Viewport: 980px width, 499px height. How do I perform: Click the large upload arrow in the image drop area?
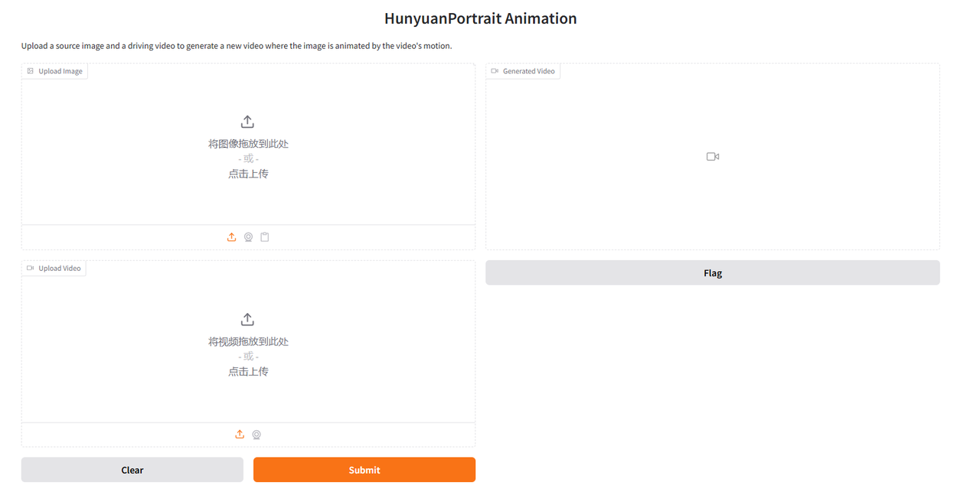coord(247,122)
